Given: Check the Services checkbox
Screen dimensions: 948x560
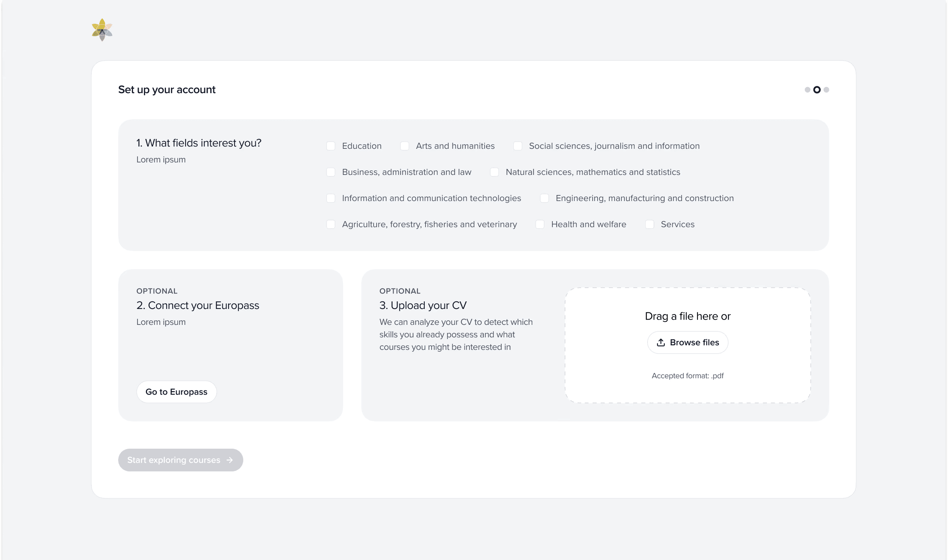Looking at the screenshot, I should coord(649,224).
